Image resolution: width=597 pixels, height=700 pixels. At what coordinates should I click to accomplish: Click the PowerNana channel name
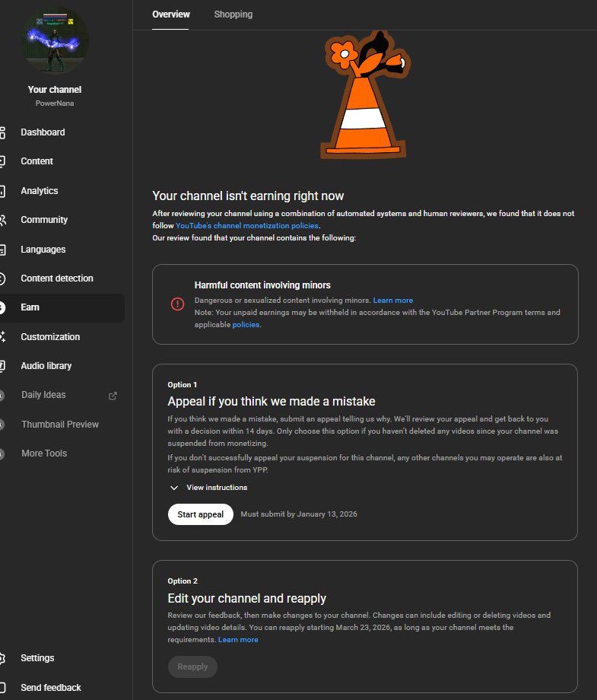click(x=55, y=103)
